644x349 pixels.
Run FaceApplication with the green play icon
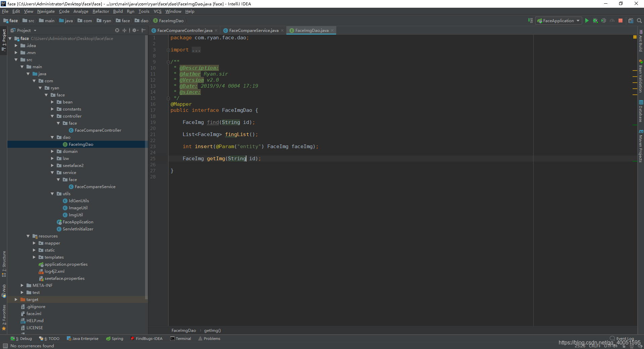point(587,21)
